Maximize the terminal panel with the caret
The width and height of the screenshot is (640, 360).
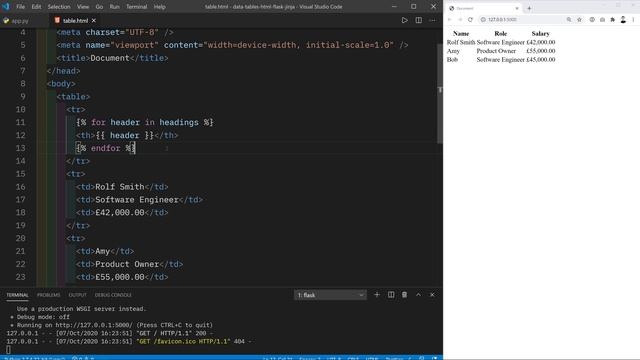[x=418, y=295]
